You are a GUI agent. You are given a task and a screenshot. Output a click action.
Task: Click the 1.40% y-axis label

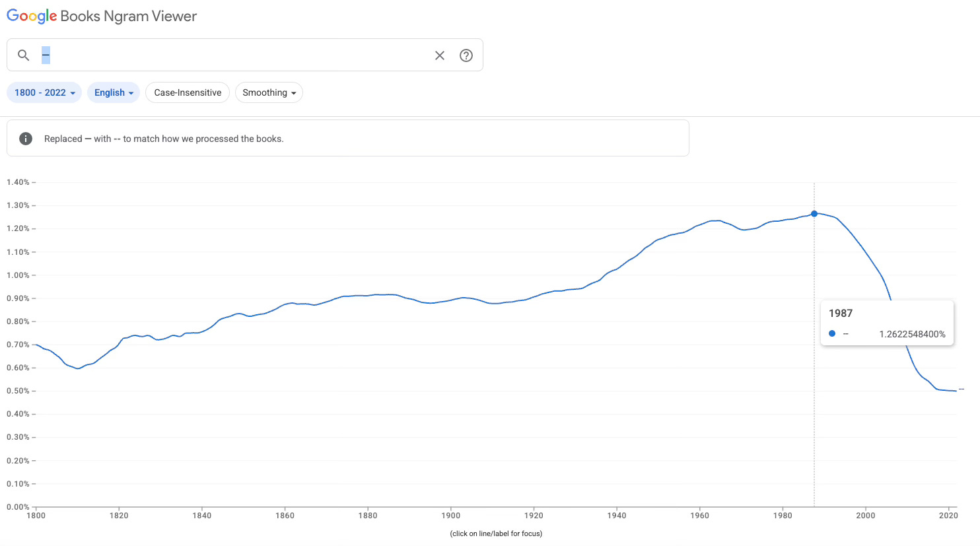(x=18, y=182)
